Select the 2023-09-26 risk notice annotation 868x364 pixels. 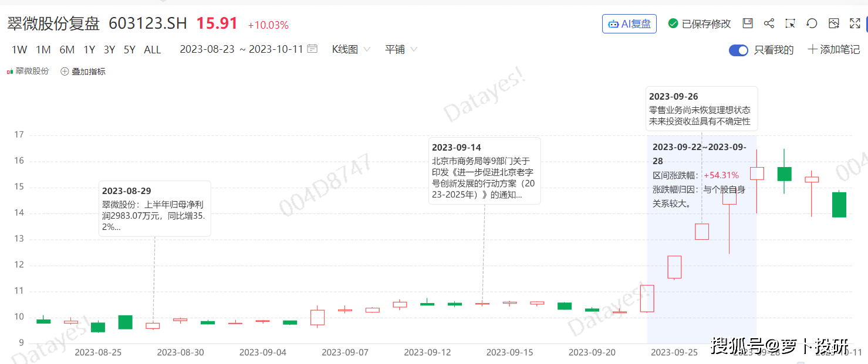click(x=701, y=108)
